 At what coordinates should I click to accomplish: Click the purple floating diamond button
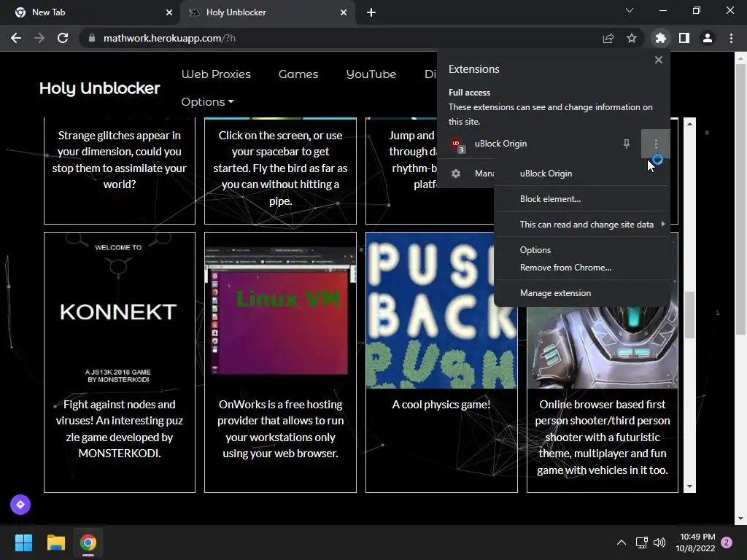point(20,505)
